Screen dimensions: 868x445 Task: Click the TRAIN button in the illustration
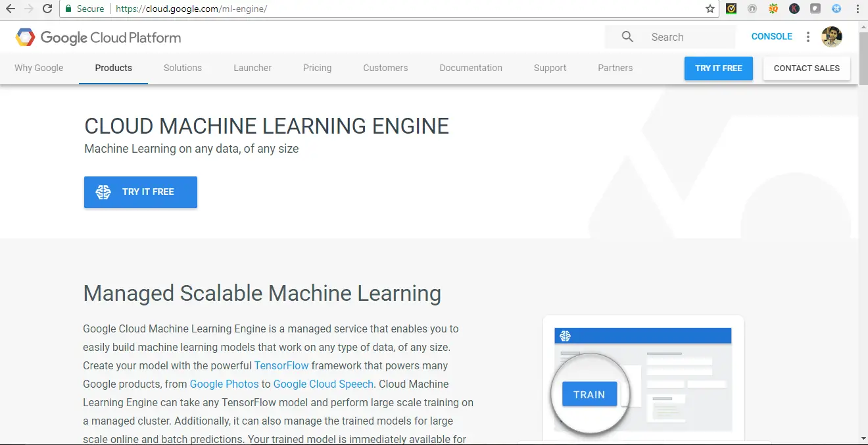click(589, 394)
